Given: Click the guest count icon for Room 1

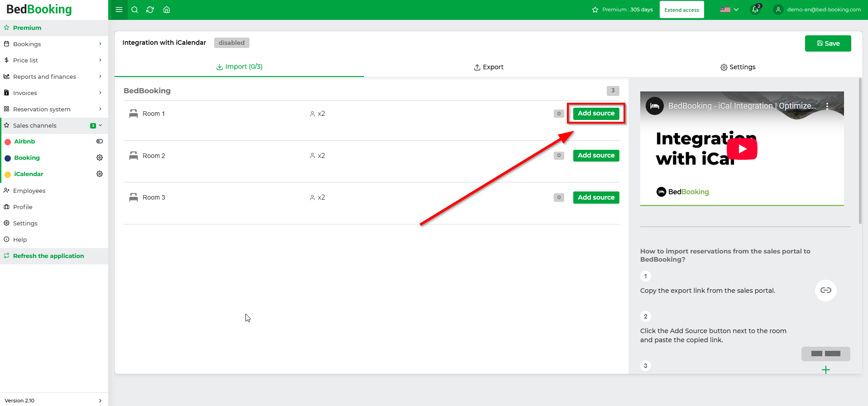Looking at the screenshot, I should click(x=312, y=114).
